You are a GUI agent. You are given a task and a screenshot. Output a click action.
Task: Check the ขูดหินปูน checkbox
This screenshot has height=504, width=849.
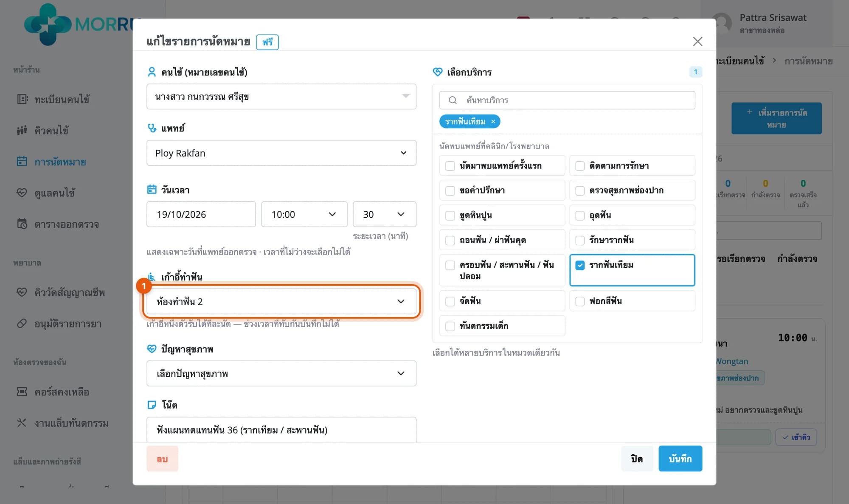click(450, 216)
